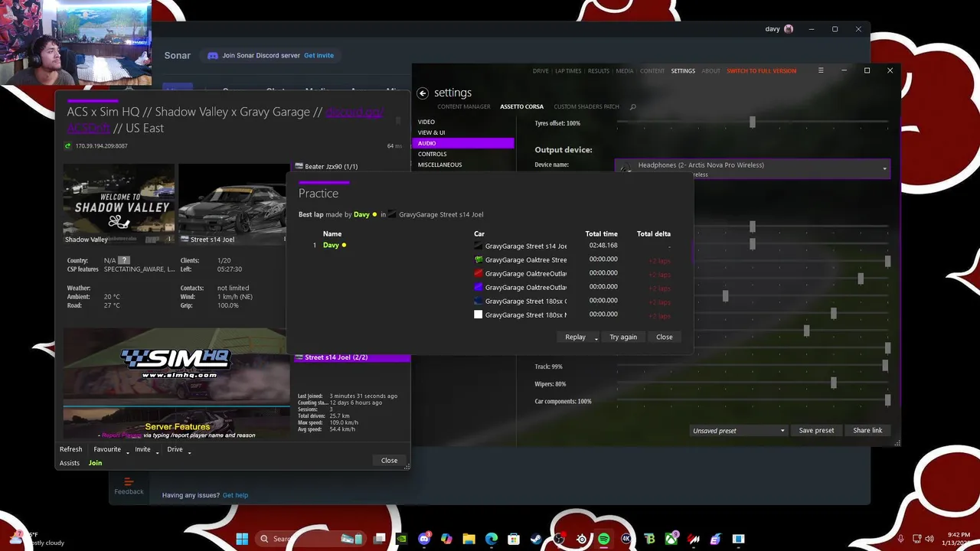
Task: Launch NVIDIA app from the taskbar
Action: [402, 539]
